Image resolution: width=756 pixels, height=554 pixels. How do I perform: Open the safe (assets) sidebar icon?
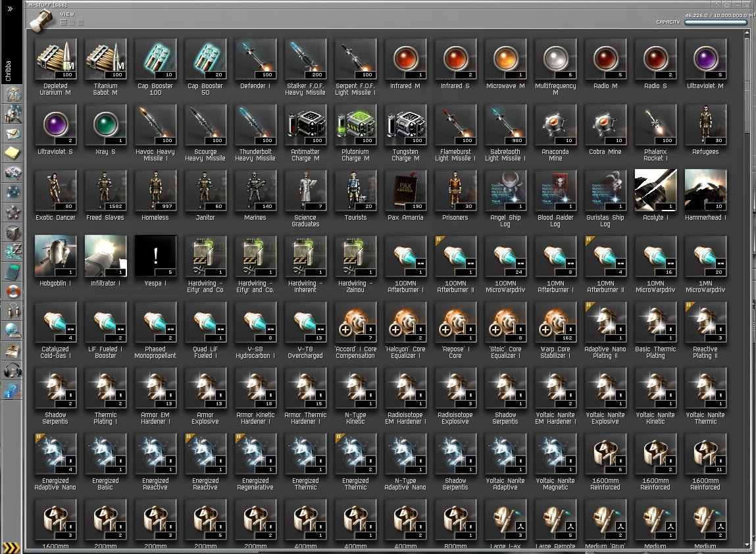[13, 232]
